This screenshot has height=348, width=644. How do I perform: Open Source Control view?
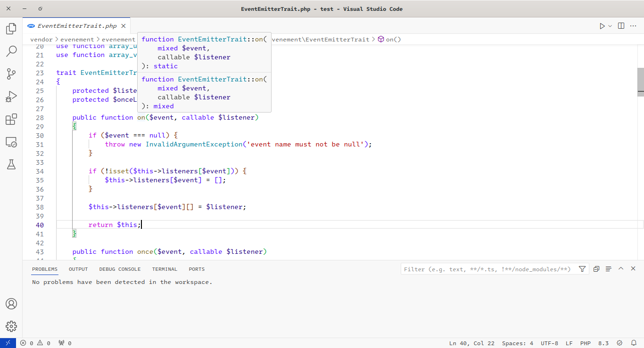pos(11,74)
